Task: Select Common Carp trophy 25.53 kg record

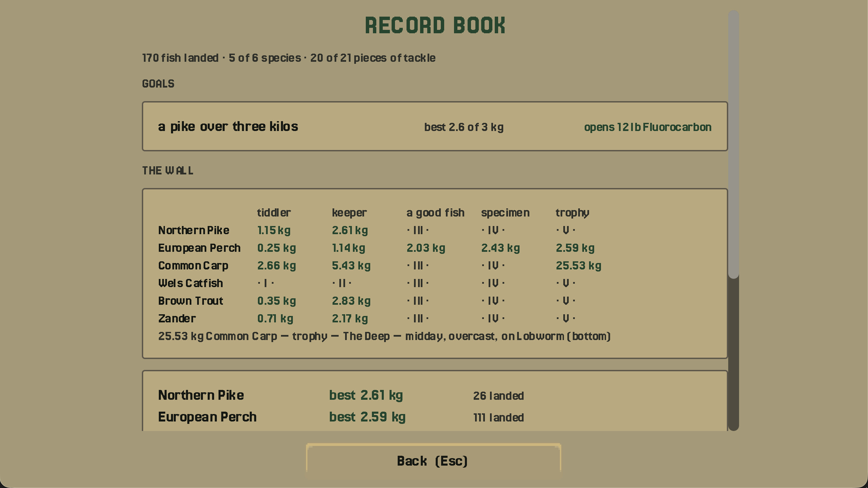Action: click(578, 266)
